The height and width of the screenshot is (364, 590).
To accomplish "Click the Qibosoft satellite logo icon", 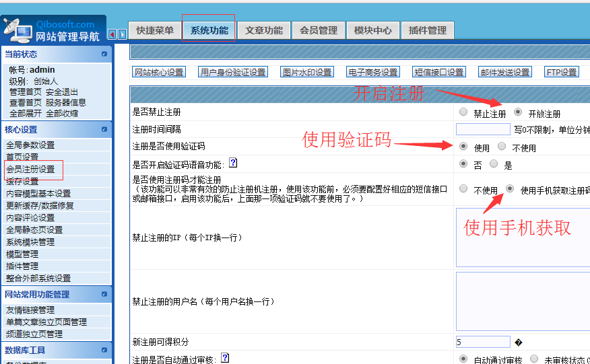I will point(17,30).
